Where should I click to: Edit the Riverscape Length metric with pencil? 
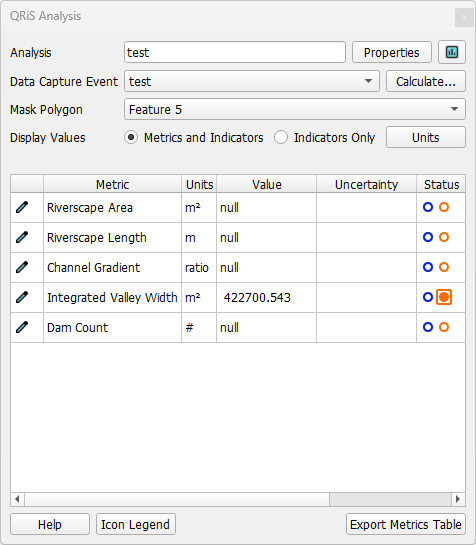[x=22, y=237]
